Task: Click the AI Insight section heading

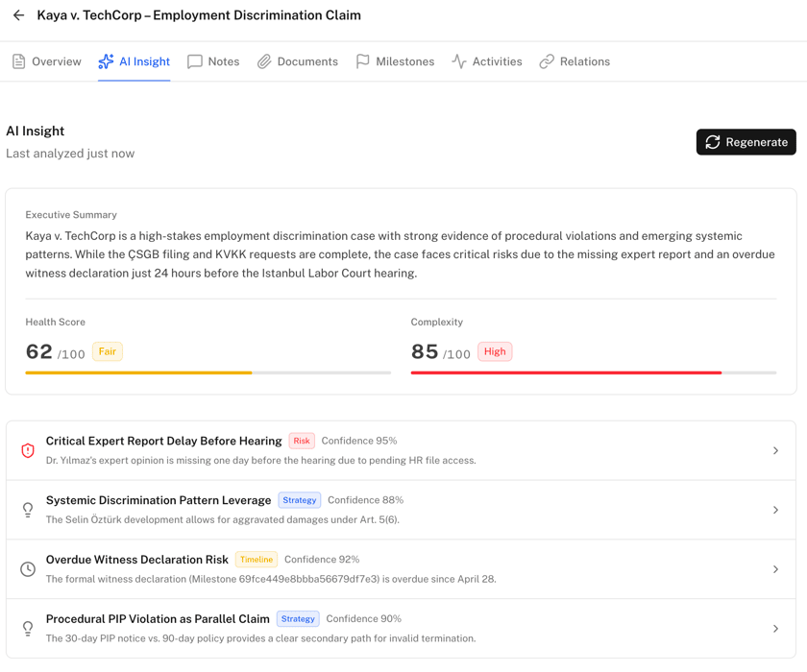Action: pos(35,132)
